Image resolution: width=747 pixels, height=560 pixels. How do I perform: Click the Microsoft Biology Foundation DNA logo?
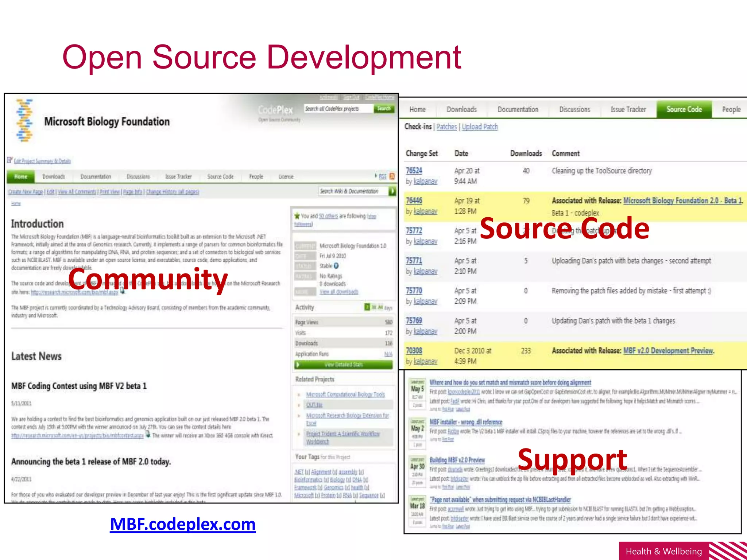[24, 120]
